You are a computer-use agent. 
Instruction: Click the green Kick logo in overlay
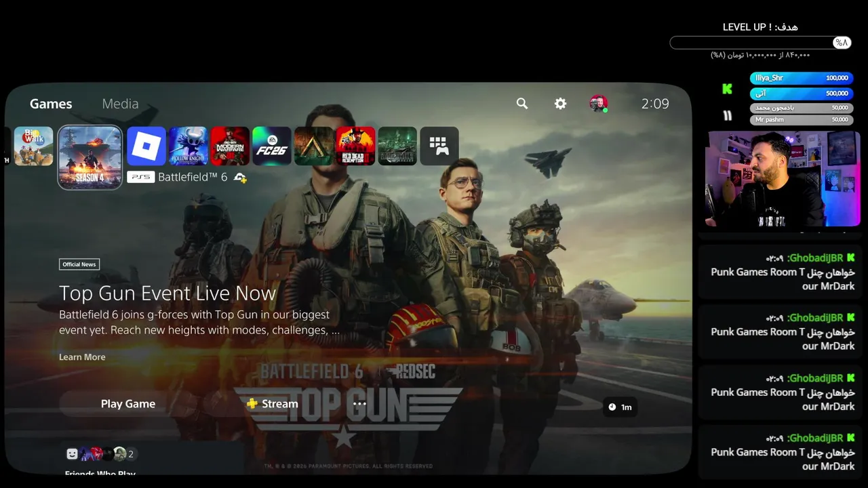coord(728,89)
